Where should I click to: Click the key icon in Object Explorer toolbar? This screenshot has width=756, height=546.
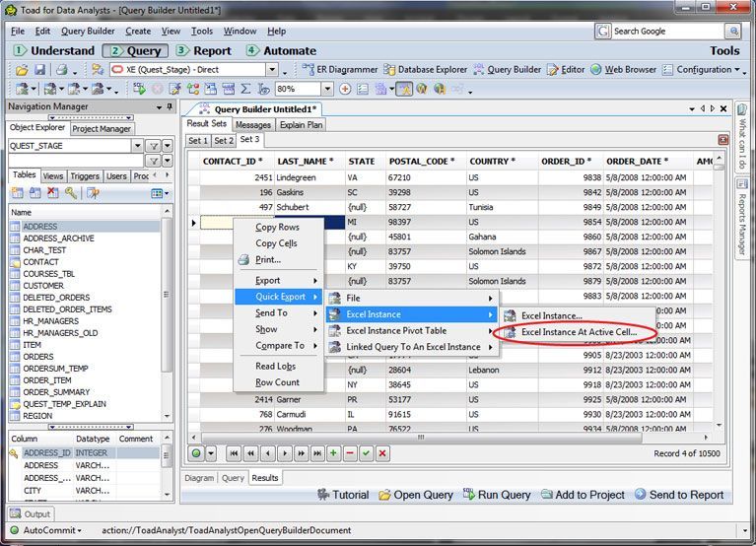click(71, 193)
